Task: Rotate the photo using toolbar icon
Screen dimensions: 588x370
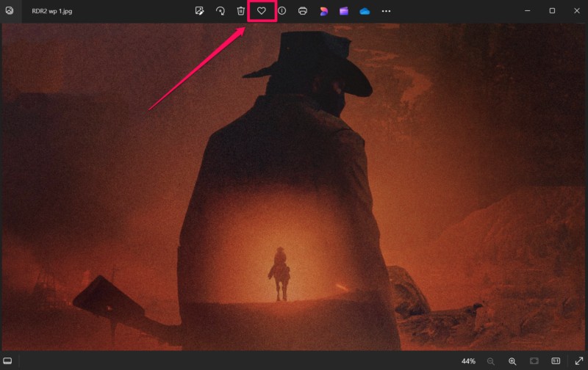Action: tap(220, 11)
